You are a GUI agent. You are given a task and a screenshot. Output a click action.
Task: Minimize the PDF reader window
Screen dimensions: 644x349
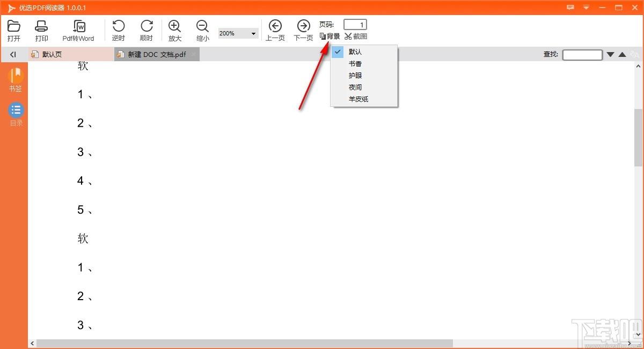[x=603, y=8]
